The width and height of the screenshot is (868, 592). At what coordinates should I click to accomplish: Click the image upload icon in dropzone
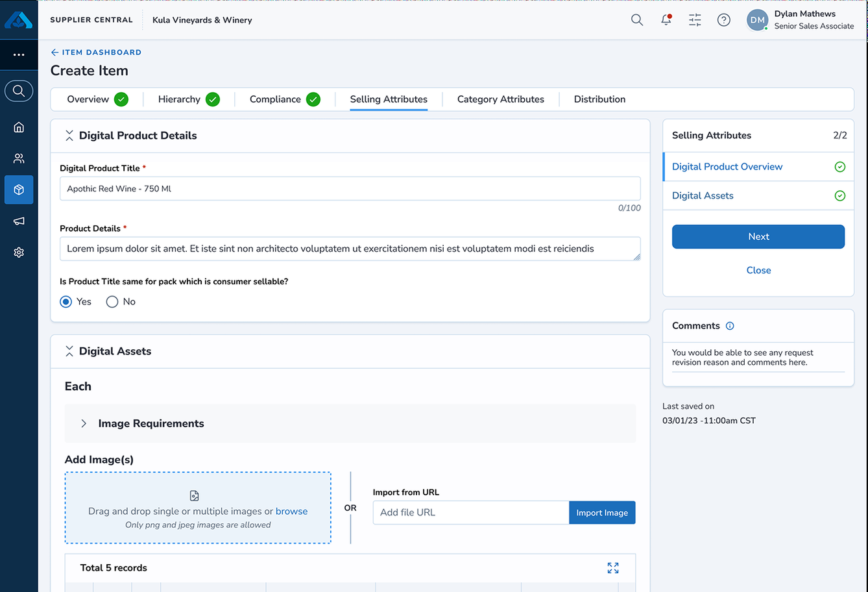click(194, 496)
